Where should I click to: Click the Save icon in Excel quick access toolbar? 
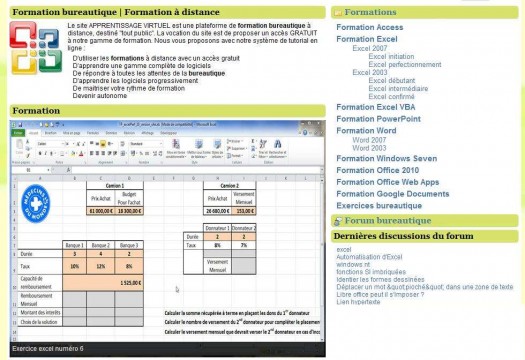point(20,125)
